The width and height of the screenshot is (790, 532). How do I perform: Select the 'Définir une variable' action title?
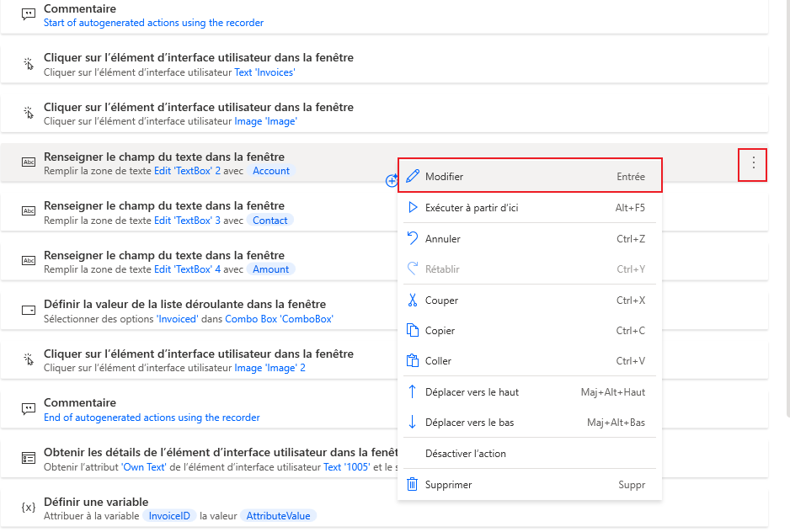pos(96,502)
